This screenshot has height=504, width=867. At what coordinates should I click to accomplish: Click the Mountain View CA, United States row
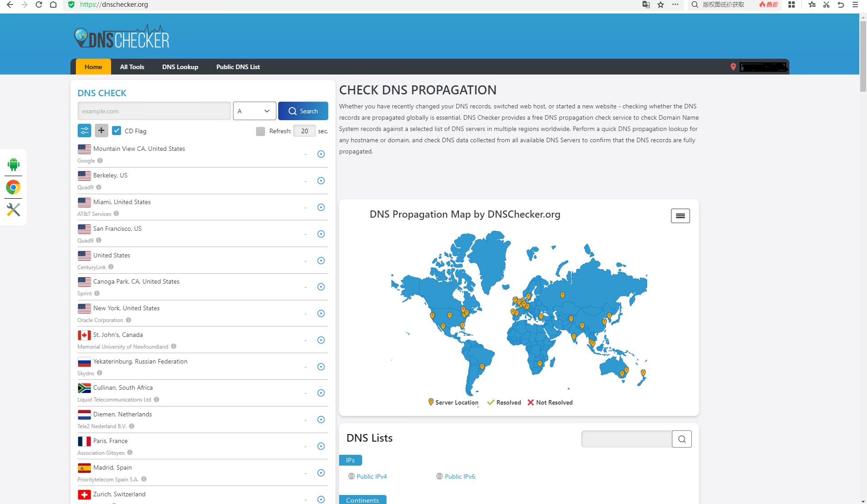[203, 154]
